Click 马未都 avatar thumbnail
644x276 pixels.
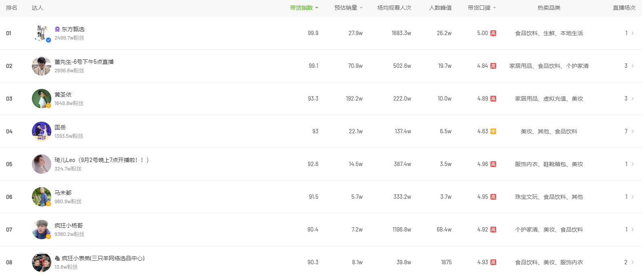point(42,197)
